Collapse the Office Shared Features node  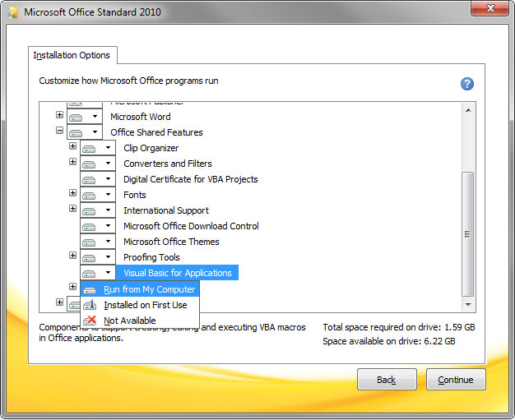59,130
